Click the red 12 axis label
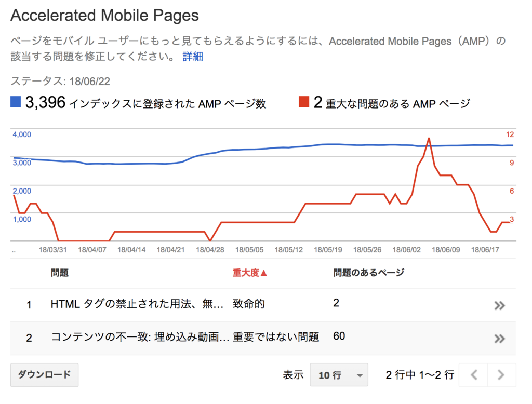This screenshot has width=532, height=404. pos(510,134)
